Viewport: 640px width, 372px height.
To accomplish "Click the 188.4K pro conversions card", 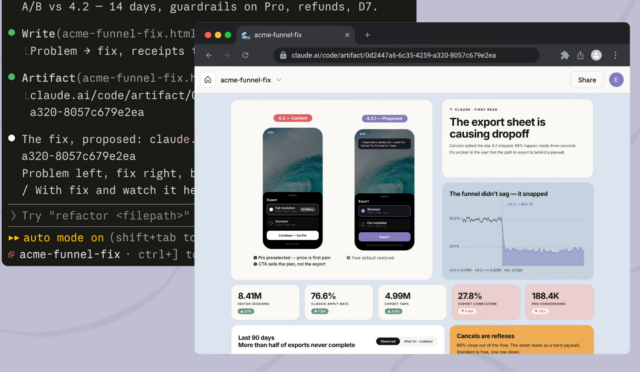I will point(559,302).
